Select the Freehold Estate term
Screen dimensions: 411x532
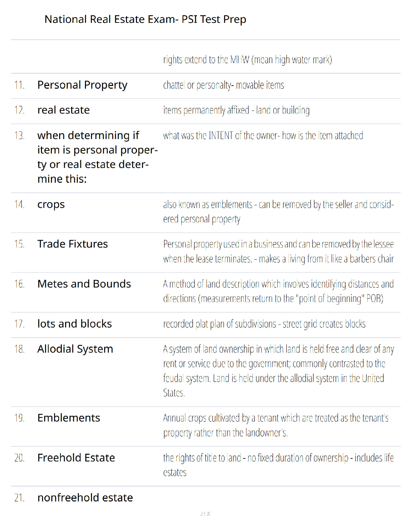click(x=76, y=458)
